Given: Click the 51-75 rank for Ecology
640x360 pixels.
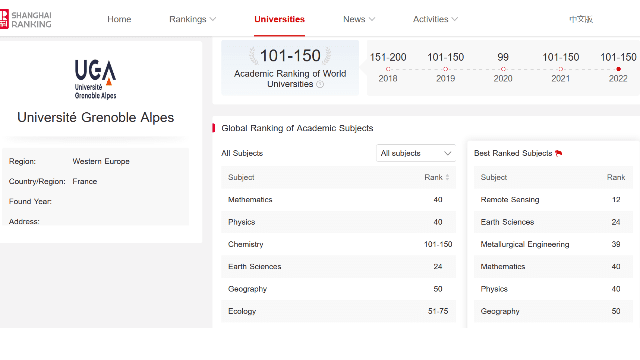Looking at the screenshot, I should [438, 311].
